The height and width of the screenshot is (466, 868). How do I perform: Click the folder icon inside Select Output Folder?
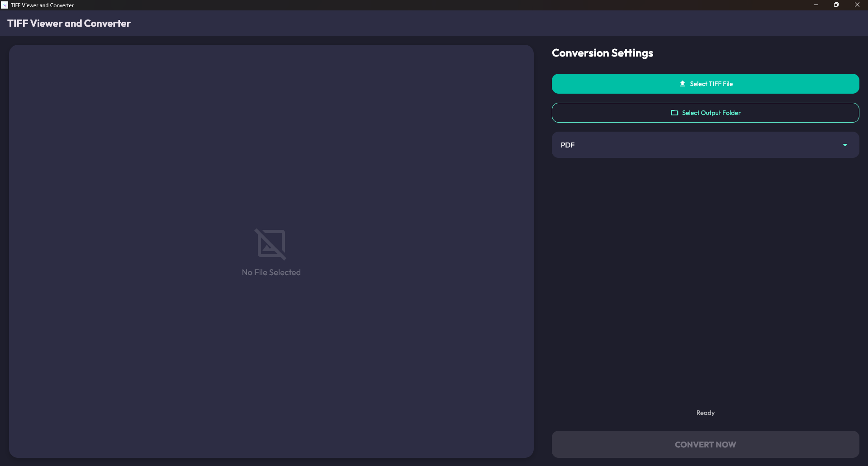(x=674, y=113)
